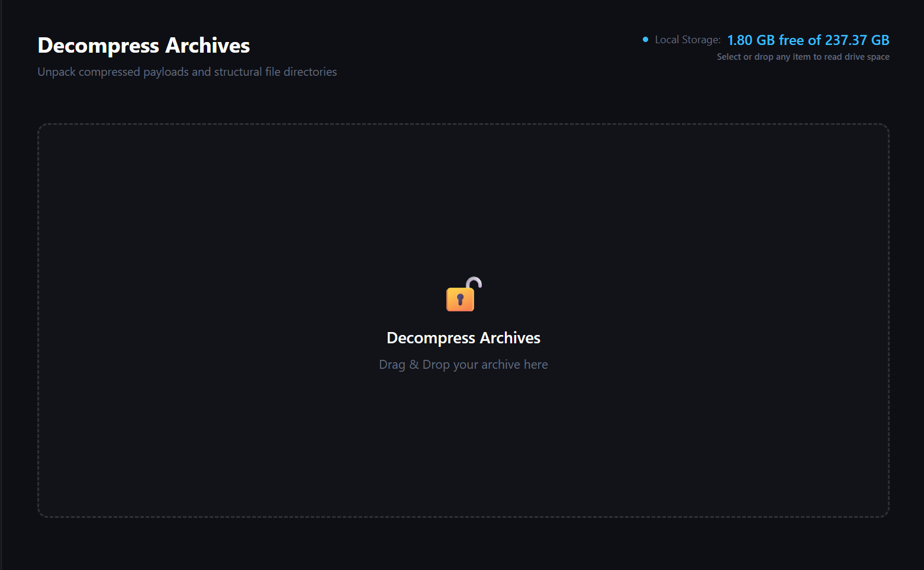The width and height of the screenshot is (924, 570).
Task: Click the blue Local Storage status dot
Action: [645, 40]
